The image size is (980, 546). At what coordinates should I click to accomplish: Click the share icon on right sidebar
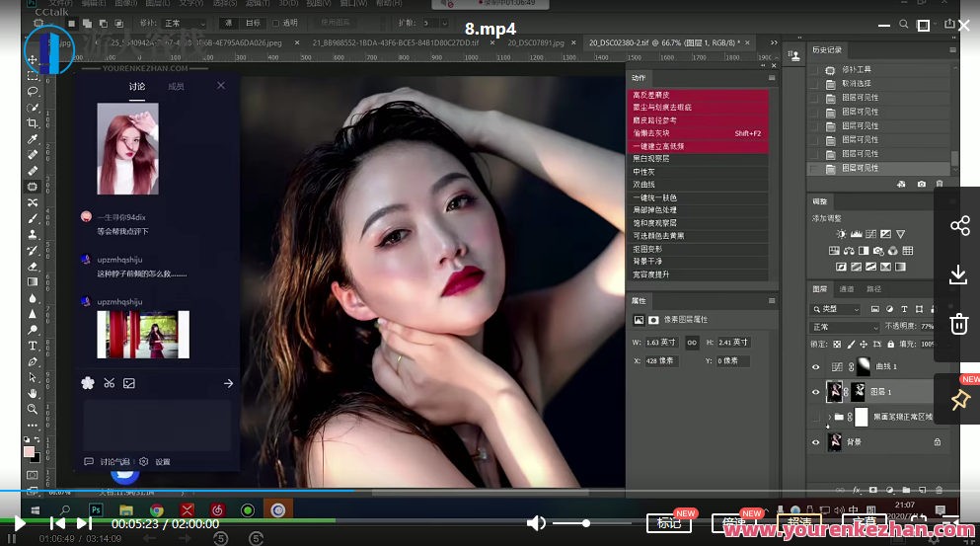coord(958,226)
